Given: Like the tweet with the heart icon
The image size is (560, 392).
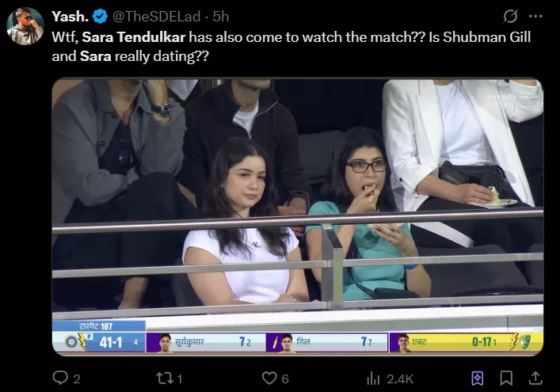Looking at the screenshot, I should [269, 378].
